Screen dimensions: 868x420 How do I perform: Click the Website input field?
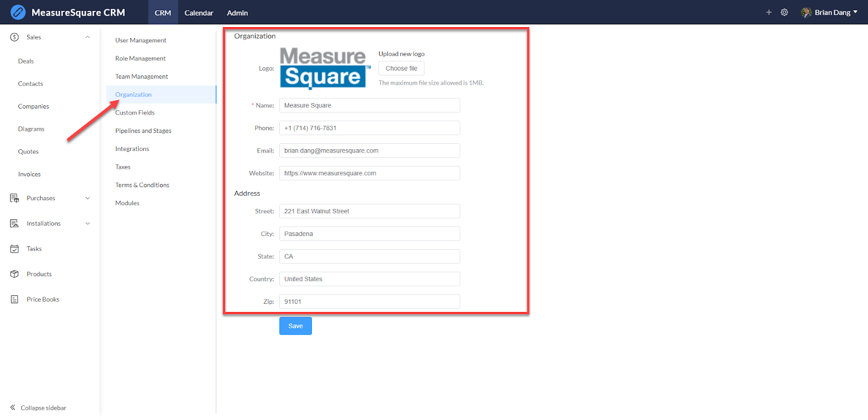tap(369, 173)
